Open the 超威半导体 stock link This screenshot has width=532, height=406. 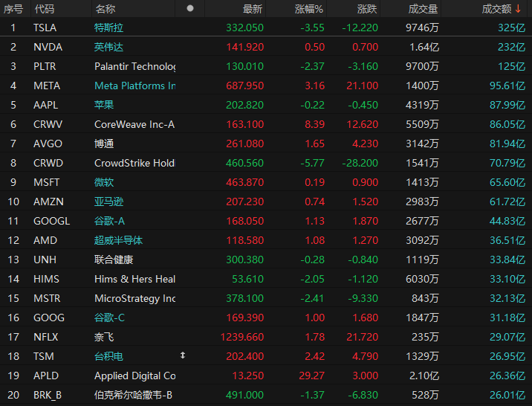(118, 240)
